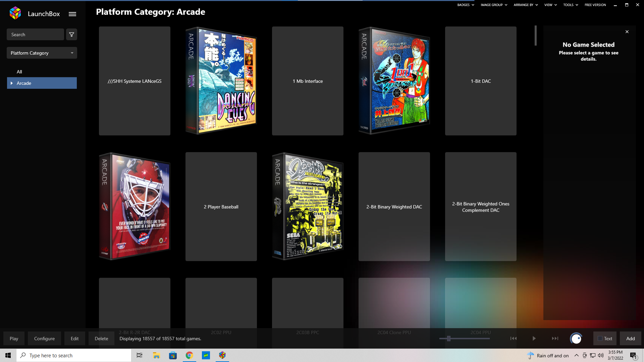The image size is (644, 362).
Task: Select the 1 Mb Interface tile
Action: (x=308, y=81)
